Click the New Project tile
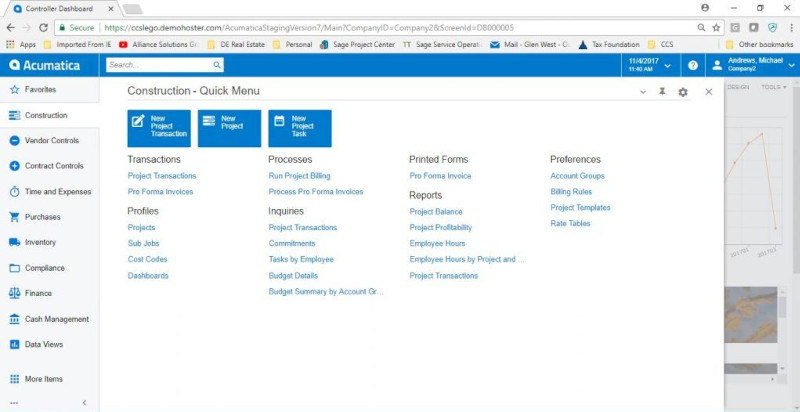 tap(229, 128)
